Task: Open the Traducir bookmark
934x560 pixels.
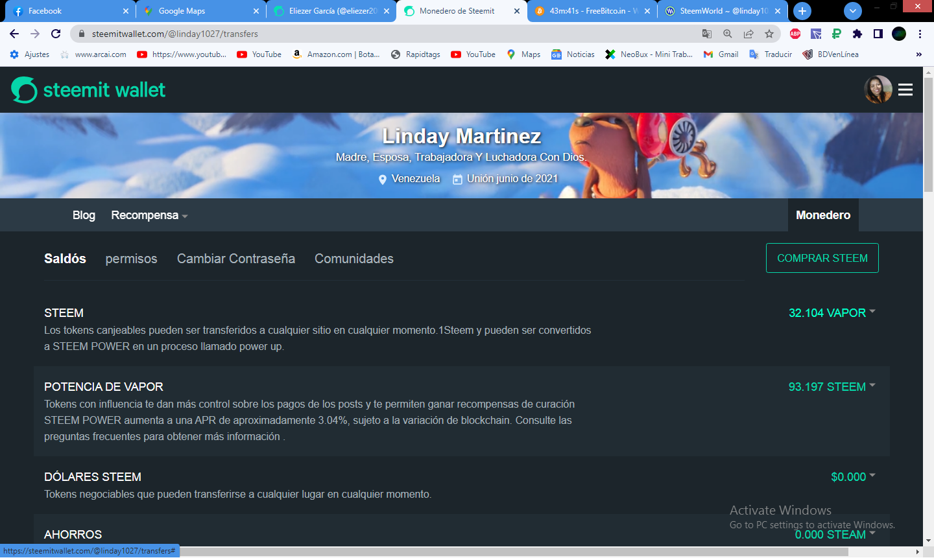Action: tap(771, 54)
